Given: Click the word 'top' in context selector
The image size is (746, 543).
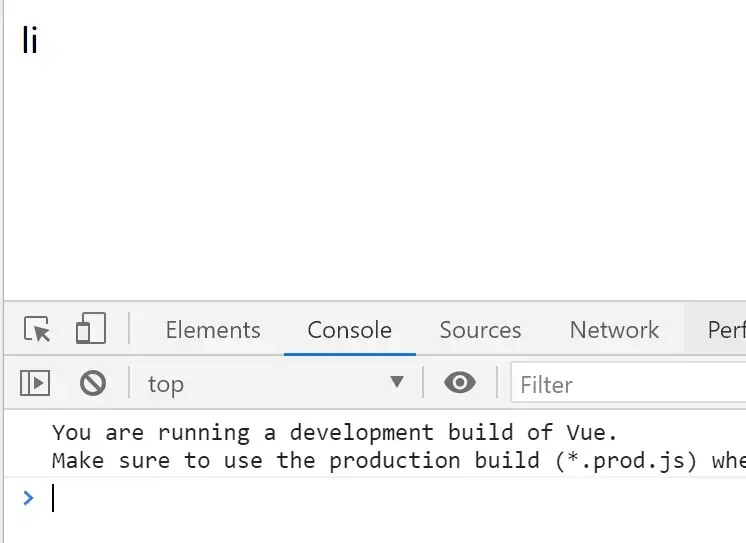Looking at the screenshot, I should coord(166,385).
